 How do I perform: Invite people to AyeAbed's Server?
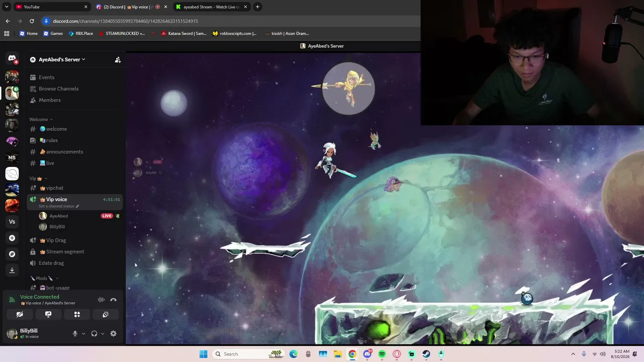coord(118,59)
